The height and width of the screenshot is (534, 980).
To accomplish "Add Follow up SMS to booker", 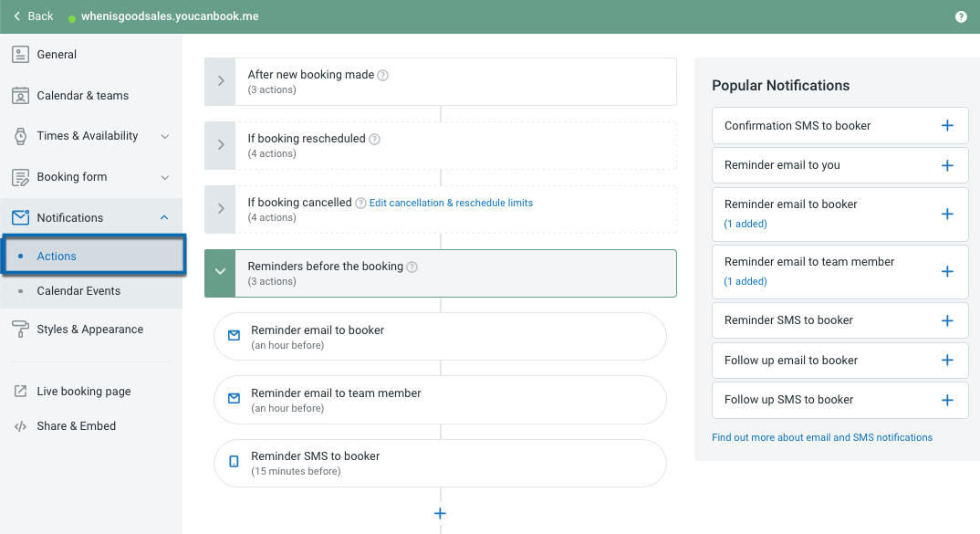I will tap(946, 400).
